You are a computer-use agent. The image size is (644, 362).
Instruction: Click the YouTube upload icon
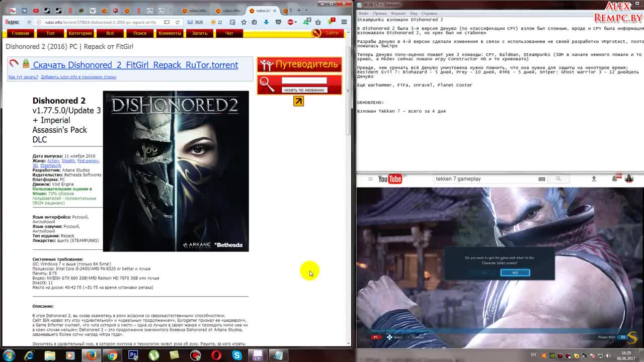594,179
